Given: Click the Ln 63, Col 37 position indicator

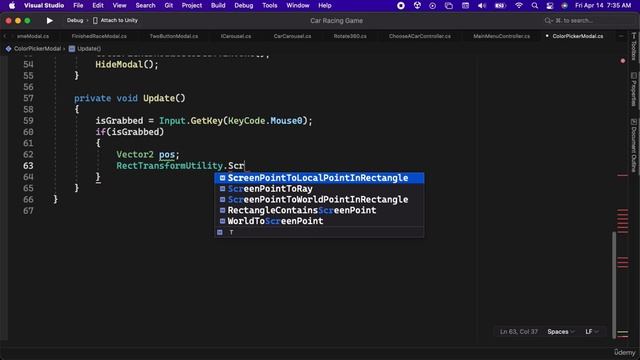Looking at the screenshot, I should pyautogui.click(x=519, y=332).
